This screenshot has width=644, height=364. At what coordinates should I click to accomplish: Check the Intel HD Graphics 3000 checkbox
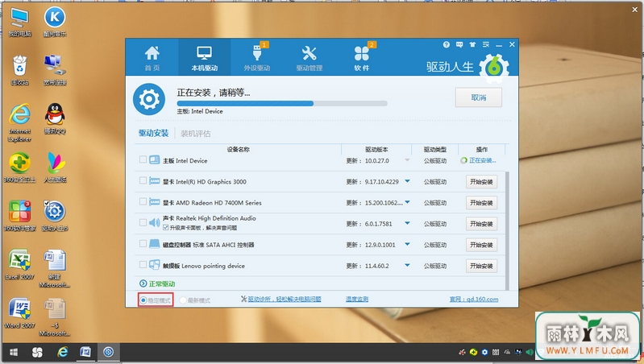[x=143, y=180]
